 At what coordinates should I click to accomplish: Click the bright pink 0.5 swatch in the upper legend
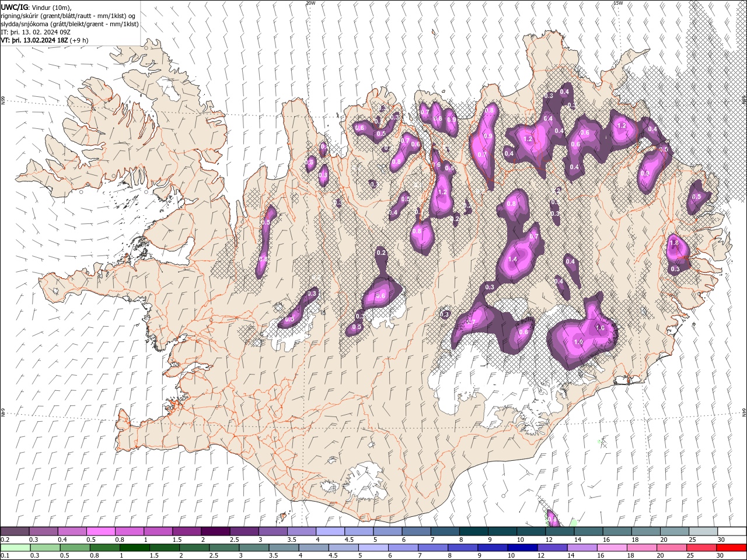(x=100, y=531)
